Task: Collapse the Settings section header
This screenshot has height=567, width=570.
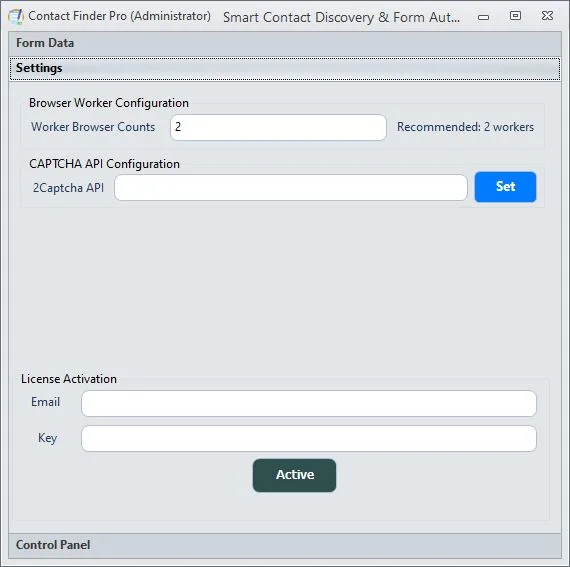Action: click(x=285, y=68)
